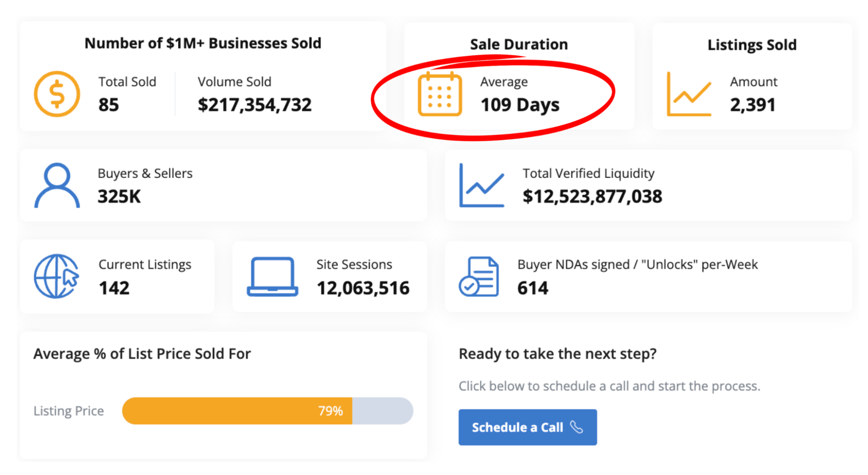The image size is (868, 475).
Task: Click the 'Amount' label under Listings Sold
Action: (x=754, y=82)
